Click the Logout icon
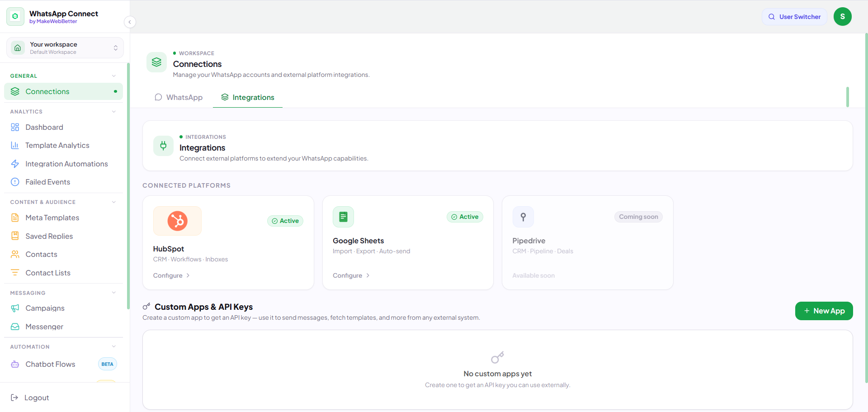Screen dimensions: 868x412 pyautogui.click(x=14, y=398)
